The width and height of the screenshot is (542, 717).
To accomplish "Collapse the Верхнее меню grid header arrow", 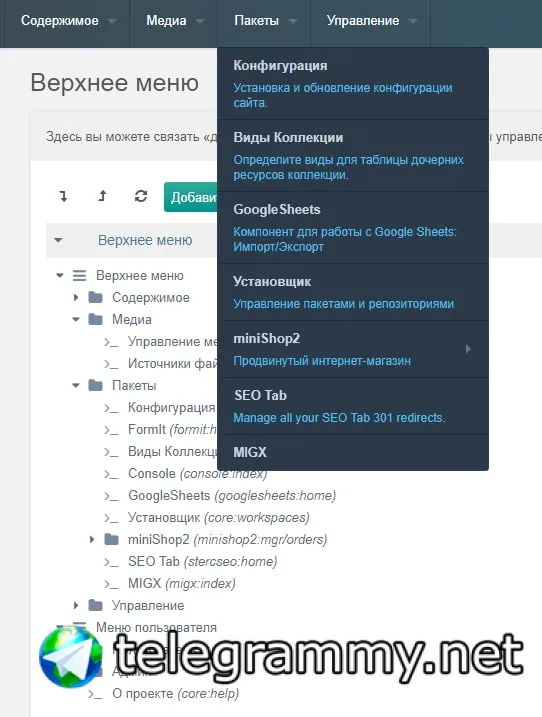I will (58, 240).
